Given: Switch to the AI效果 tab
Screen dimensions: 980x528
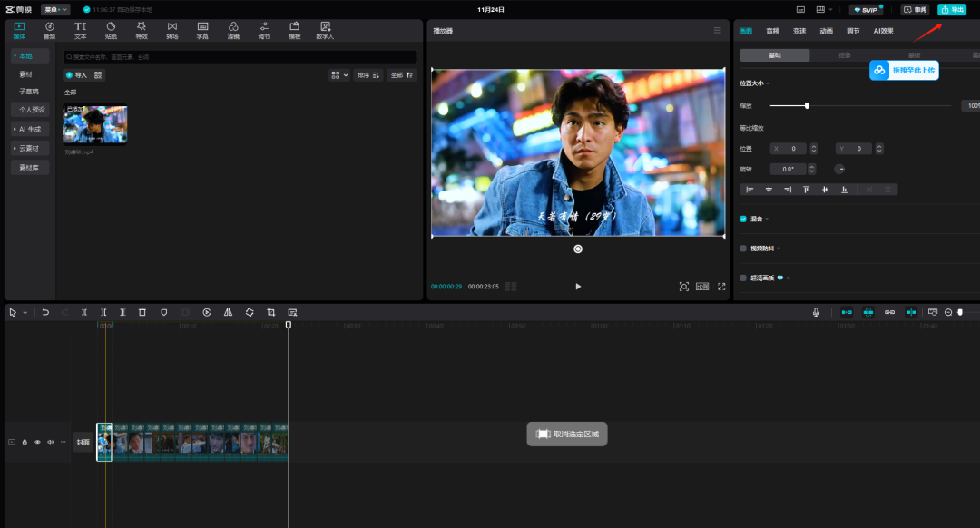Looking at the screenshot, I should (883, 31).
